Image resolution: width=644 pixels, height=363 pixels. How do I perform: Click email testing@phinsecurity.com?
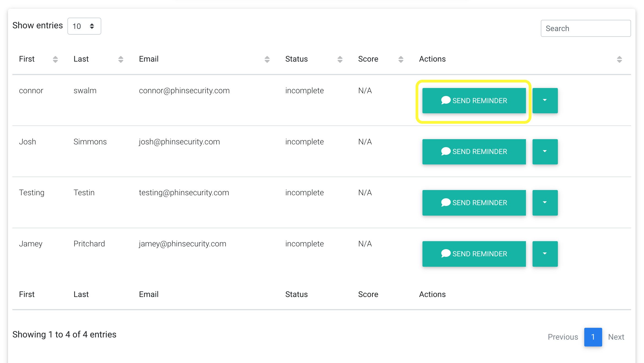[184, 193]
